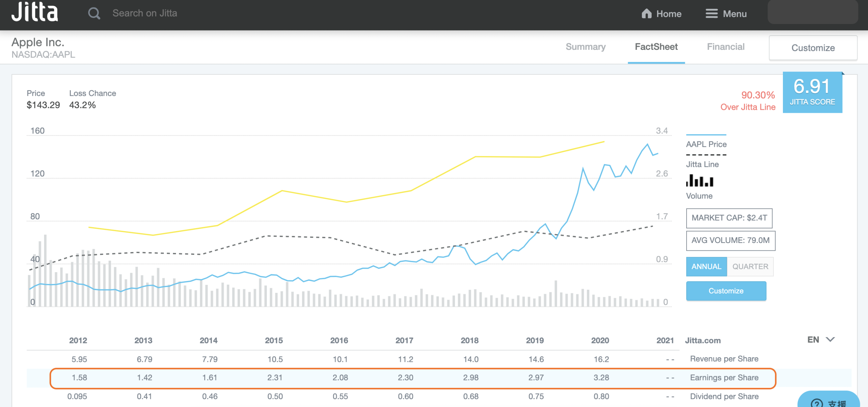The width and height of the screenshot is (868, 407).
Task: Open the Financial tab
Action: tap(726, 47)
